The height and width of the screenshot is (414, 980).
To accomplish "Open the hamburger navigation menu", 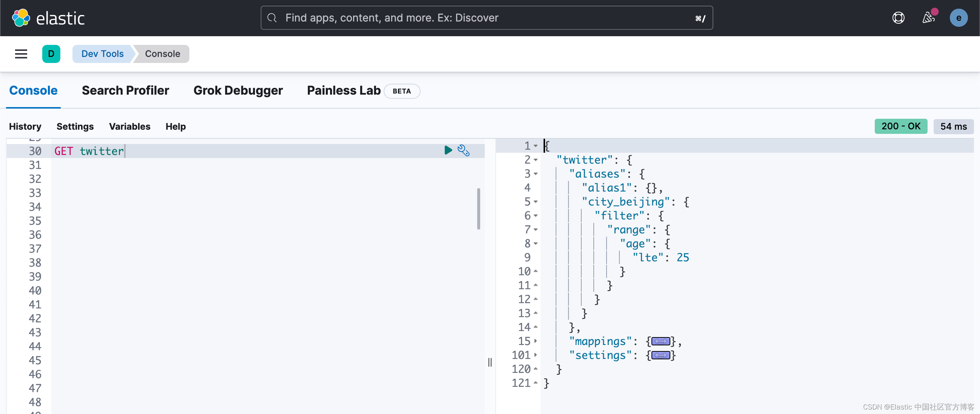I will click(x=21, y=54).
